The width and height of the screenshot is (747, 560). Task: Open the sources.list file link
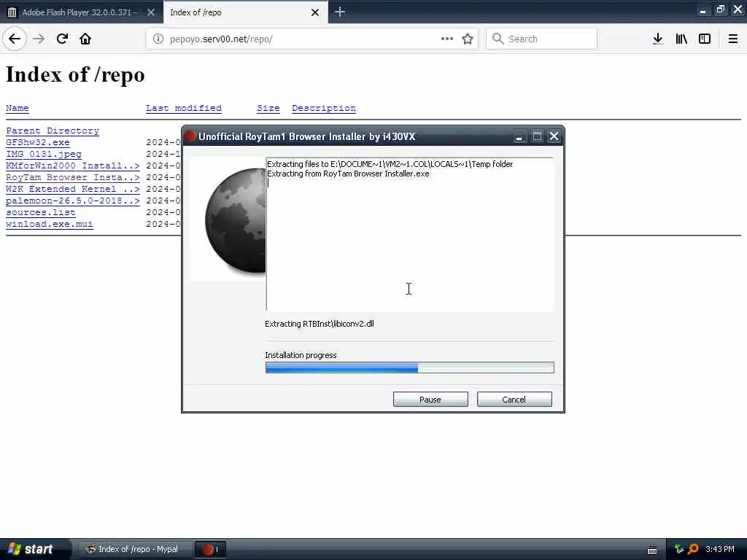[x=41, y=212]
